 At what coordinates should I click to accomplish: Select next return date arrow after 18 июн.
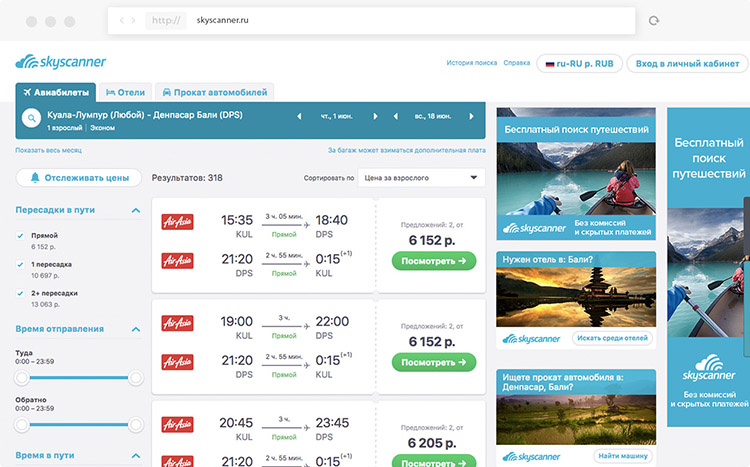pyautogui.click(x=476, y=117)
